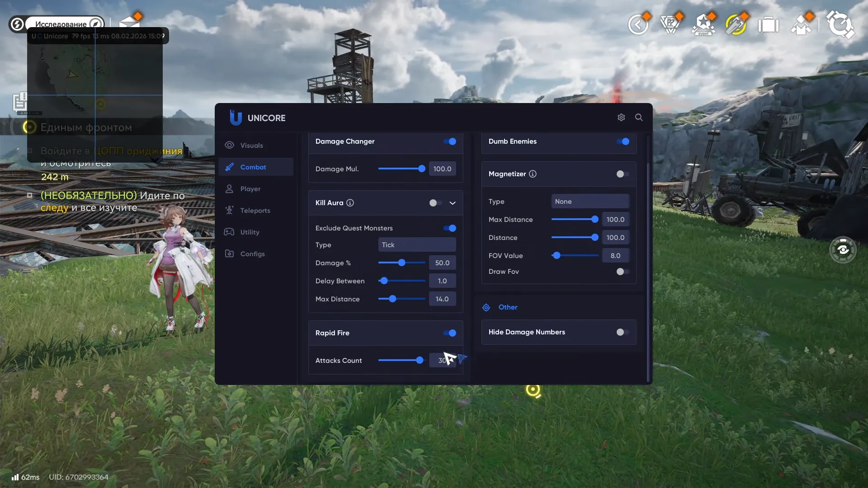Image resolution: width=868 pixels, height=488 pixels.
Task: Open Unicore settings gear
Action: click(621, 117)
